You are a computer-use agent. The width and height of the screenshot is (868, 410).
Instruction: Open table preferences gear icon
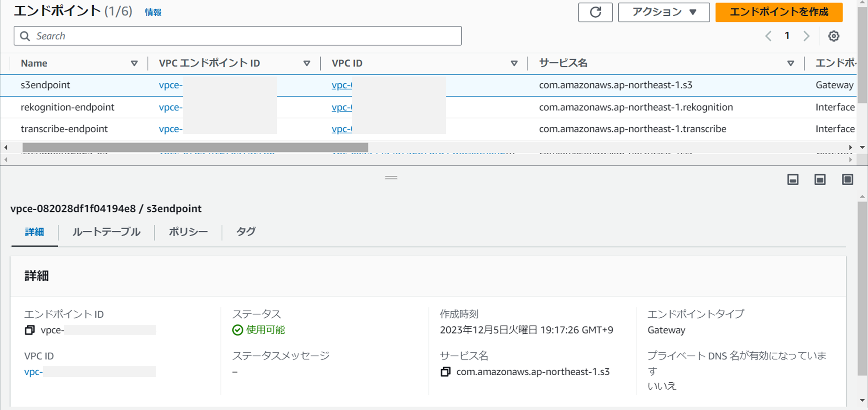pos(833,36)
